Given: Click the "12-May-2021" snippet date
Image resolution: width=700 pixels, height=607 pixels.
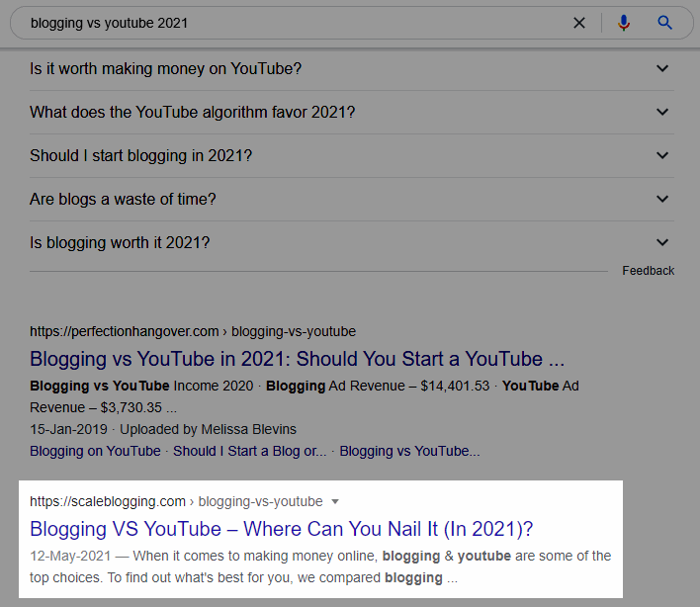Looking at the screenshot, I should 70,556.
